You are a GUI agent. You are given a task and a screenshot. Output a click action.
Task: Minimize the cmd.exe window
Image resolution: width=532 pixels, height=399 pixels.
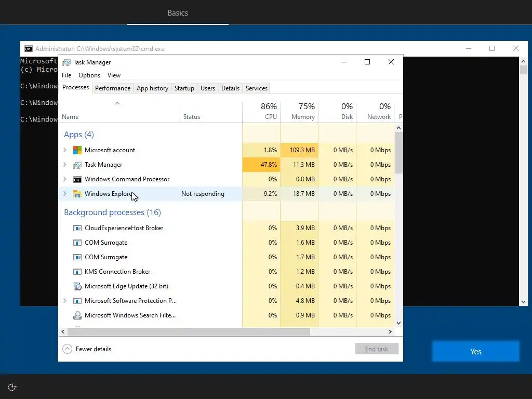click(x=469, y=48)
